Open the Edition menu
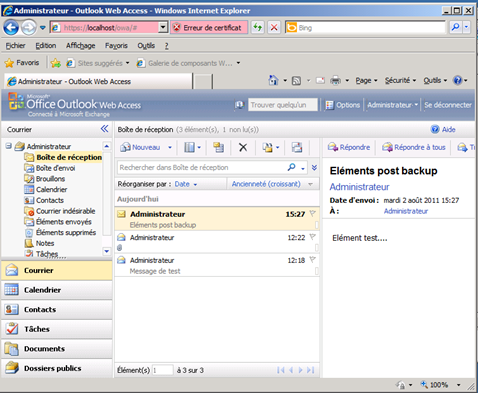Screen dimensions: 478x393 (x=46, y=46)
